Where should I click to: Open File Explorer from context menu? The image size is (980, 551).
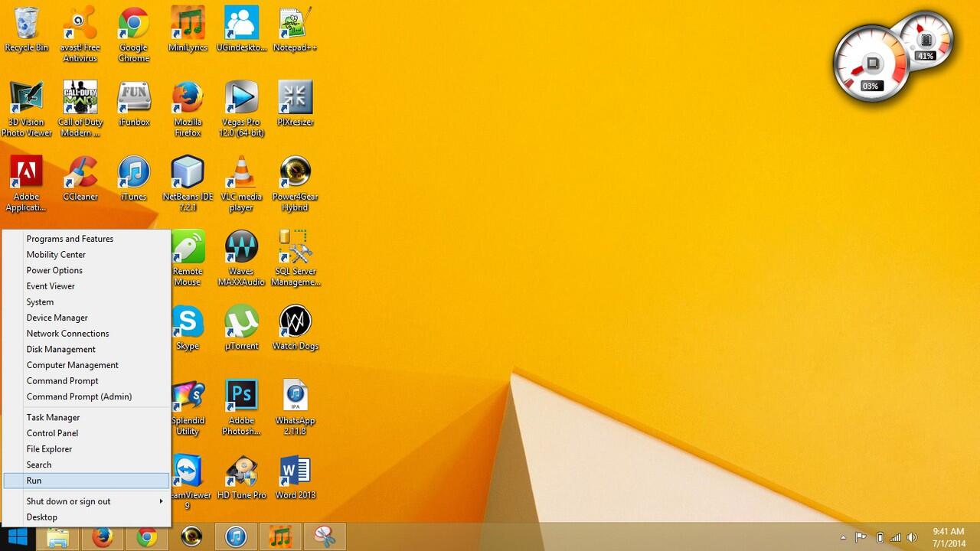tap(87, 449)
